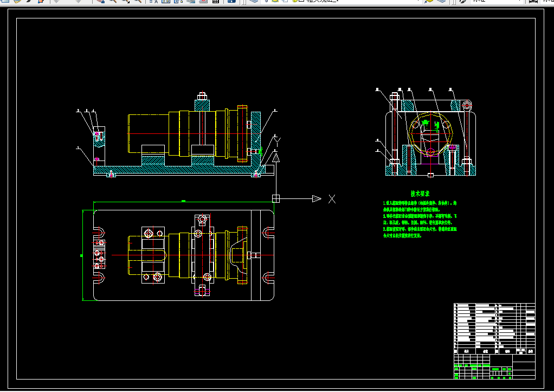
Task: Click the Y axis label of the UCS icon
Action: [x=278, y=142]
